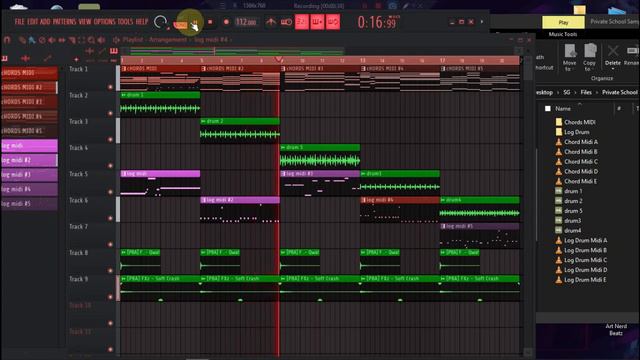This screenshot has width=640, height=360.
Task: Tick the select-all checkbox beside Name
Action: coord(548,109)
